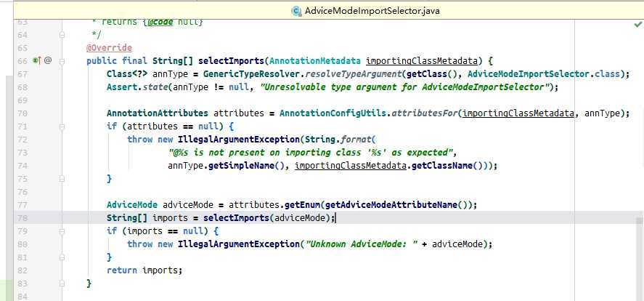Click the @Override annotation on line 65
Viewport: 644px width, 301px height.
click(x=109, y=48)
